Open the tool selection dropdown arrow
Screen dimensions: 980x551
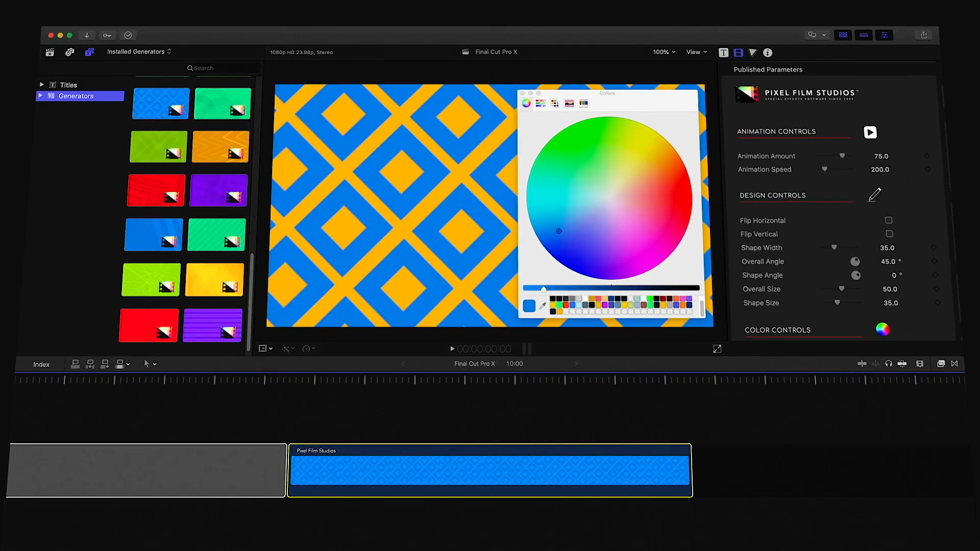point(155,364)
